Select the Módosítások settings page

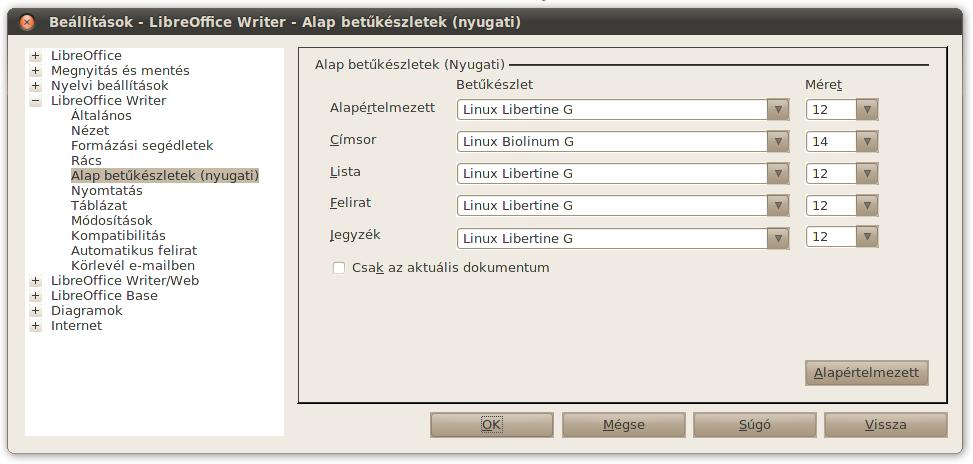pyautogui.click(x=112, y=221)
